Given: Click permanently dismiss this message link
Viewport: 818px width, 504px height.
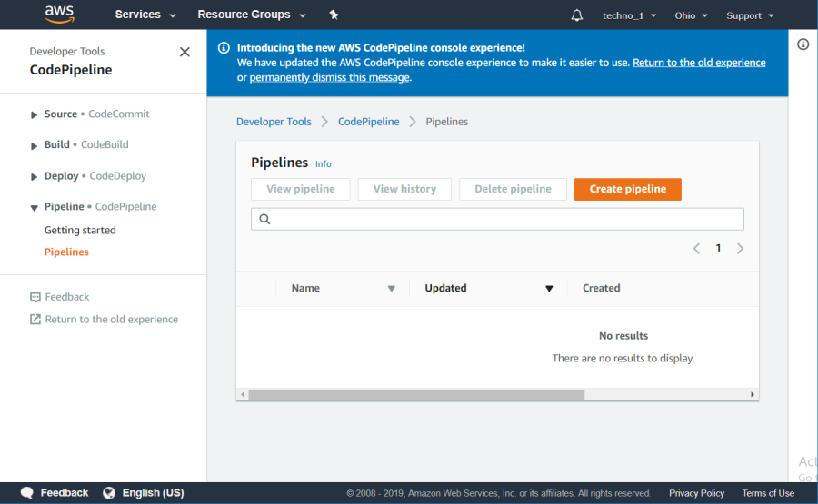Looking at the screenshot, I should (x=329, y=77).
